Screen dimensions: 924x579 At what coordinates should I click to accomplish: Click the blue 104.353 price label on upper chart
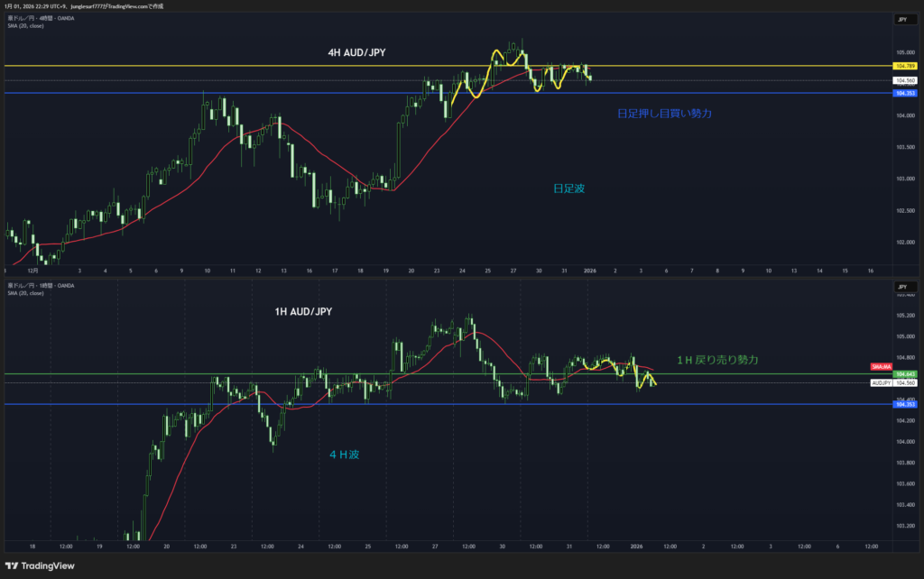(903, 93)
